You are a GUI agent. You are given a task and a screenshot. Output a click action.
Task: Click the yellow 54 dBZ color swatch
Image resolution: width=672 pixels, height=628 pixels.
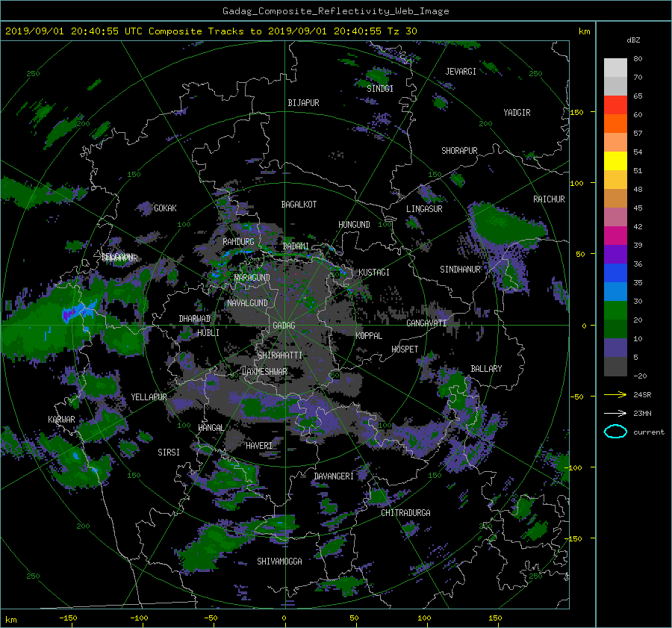point(615,161)
